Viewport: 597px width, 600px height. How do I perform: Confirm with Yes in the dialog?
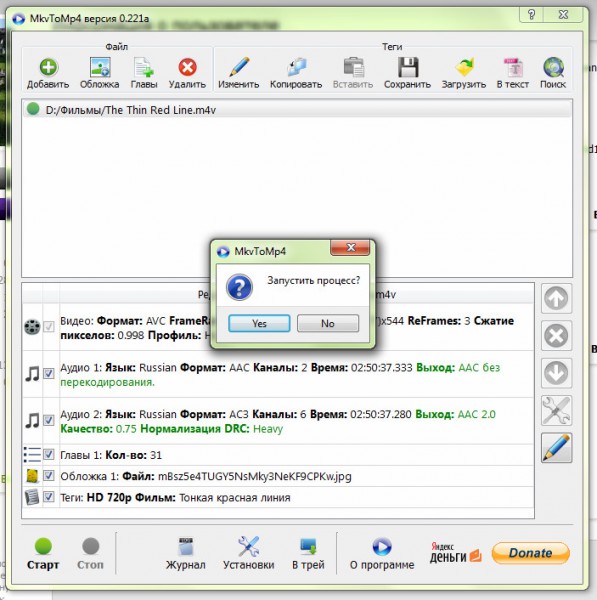[259, 323]
